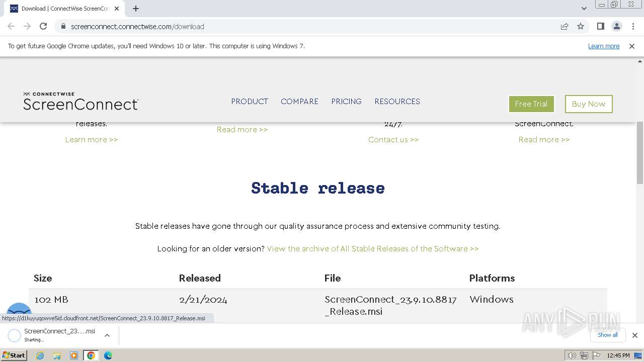Follow the first Read more >> link
This screenshot has height=362, width=644.
(242, 130)
